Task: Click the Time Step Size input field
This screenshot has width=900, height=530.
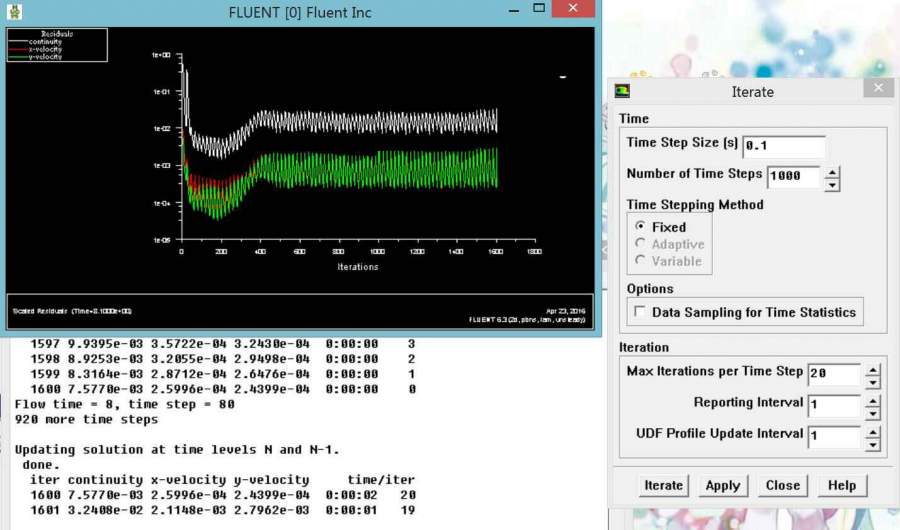Action: pyautogui.click(x=784, y=146)
